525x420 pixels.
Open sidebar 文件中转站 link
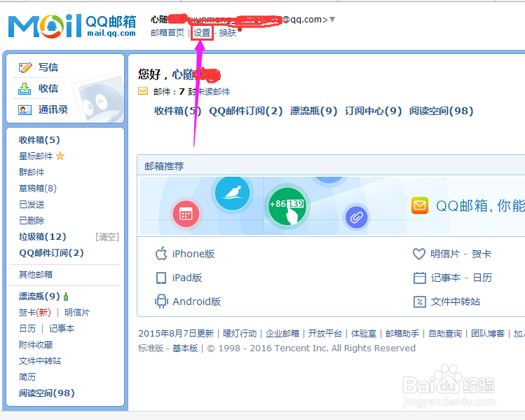(40, 360)
